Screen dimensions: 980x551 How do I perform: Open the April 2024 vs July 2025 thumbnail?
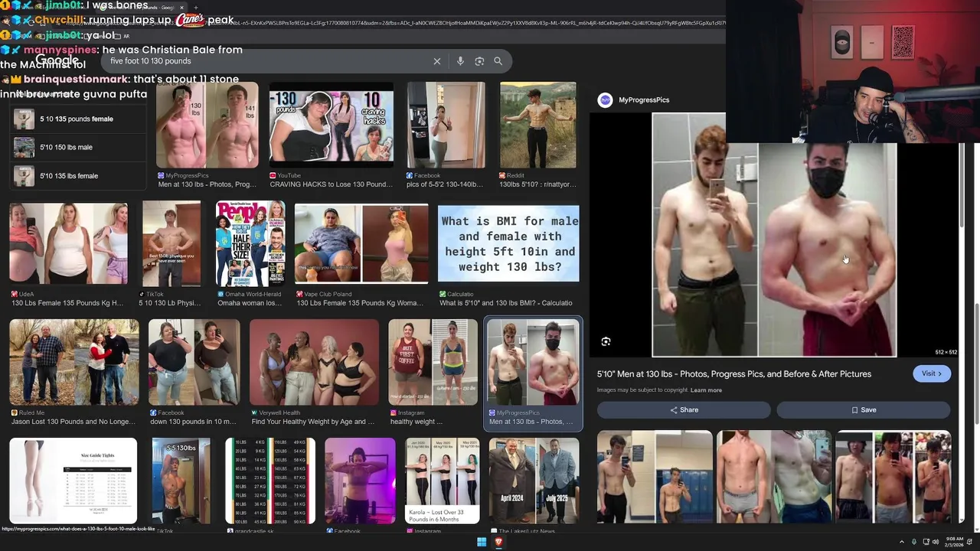click(x=534, y=481)
